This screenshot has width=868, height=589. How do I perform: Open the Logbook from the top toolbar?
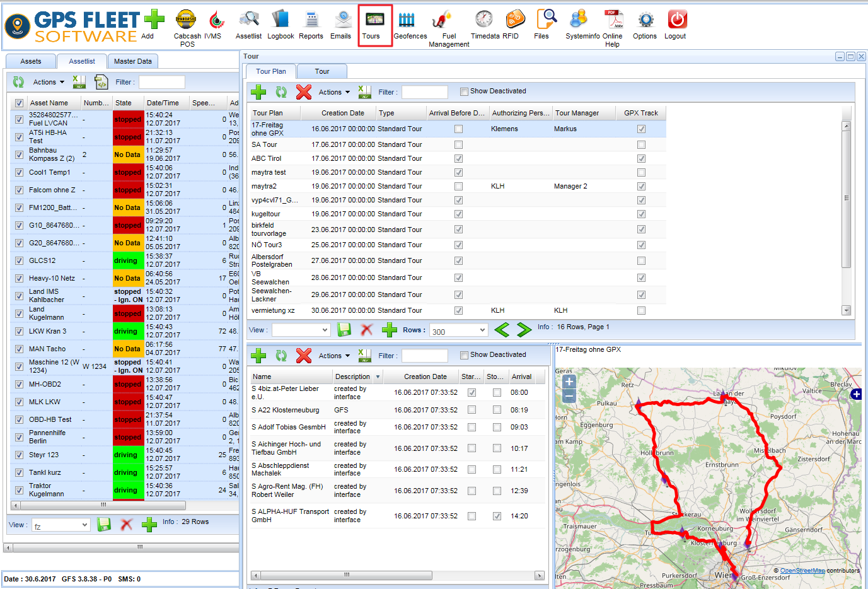pos(280,22)
